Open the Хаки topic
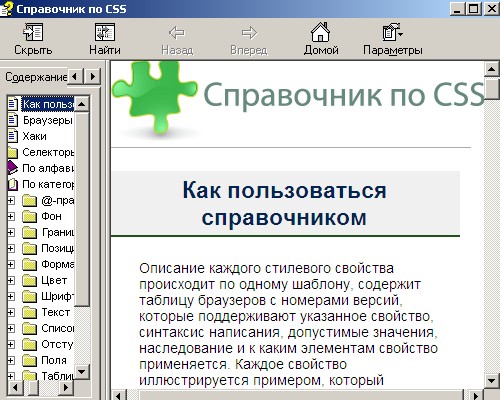 click(x=34, y=136)
